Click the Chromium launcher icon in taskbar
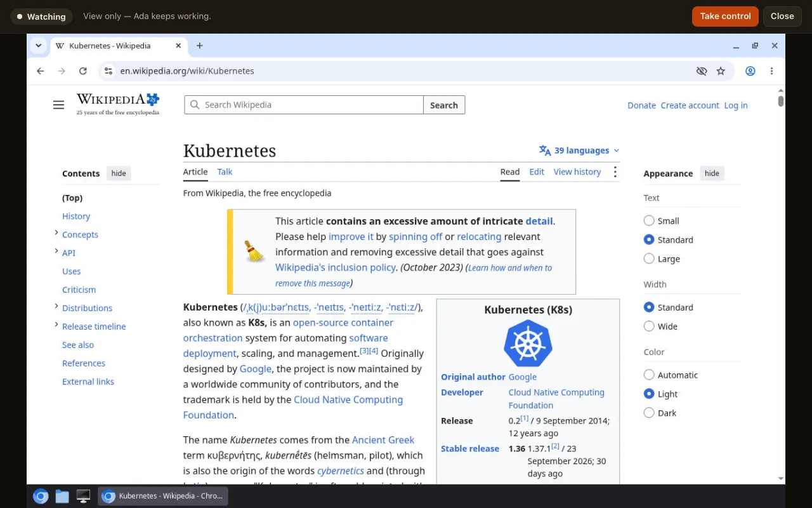 coord(41,497)
